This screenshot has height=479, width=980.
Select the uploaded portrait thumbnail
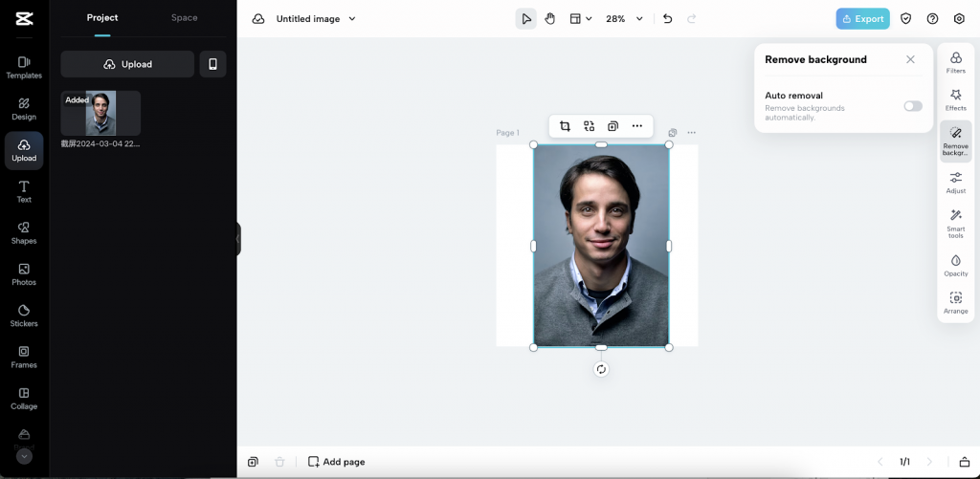click(100, 114)
